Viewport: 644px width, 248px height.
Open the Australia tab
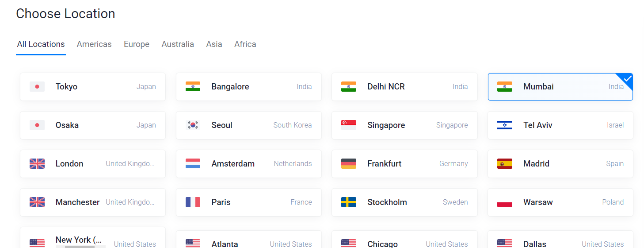[178, 44]
